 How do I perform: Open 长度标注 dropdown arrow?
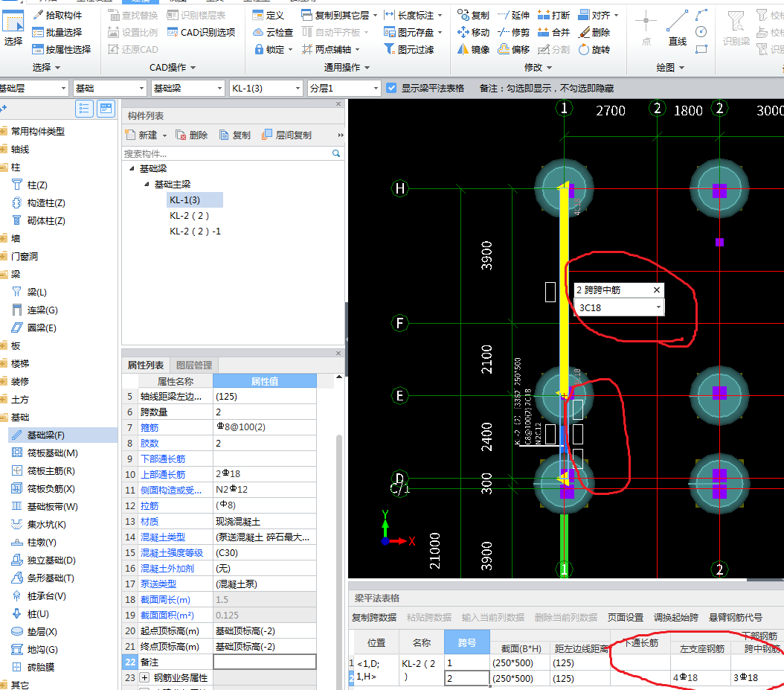[x=440, y=16]
